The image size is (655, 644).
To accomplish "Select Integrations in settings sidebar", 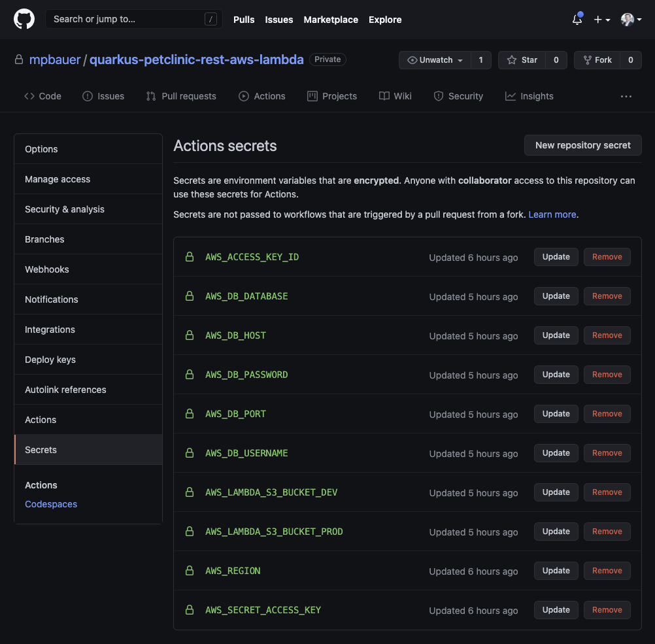I will pos(88,330).
